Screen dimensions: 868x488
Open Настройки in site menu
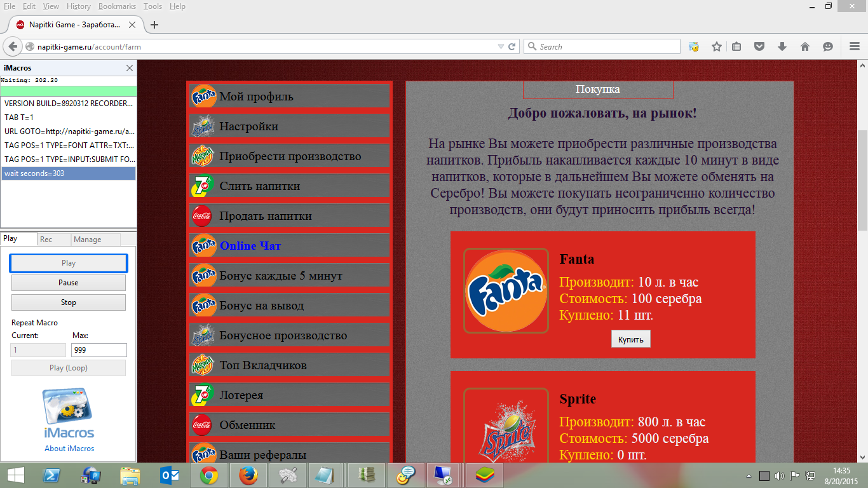pos(290,126)
